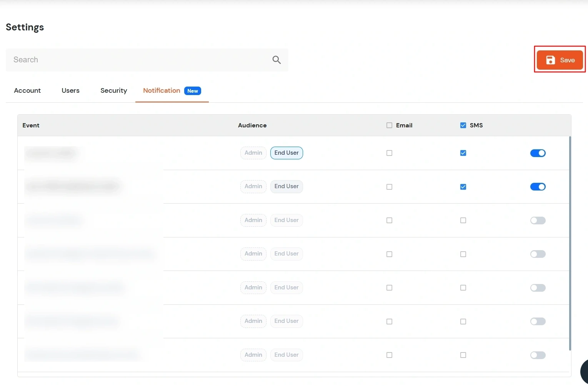Click End User chip in the first event row
This screenshot has width=588, height=386.
tap(287, 153)
